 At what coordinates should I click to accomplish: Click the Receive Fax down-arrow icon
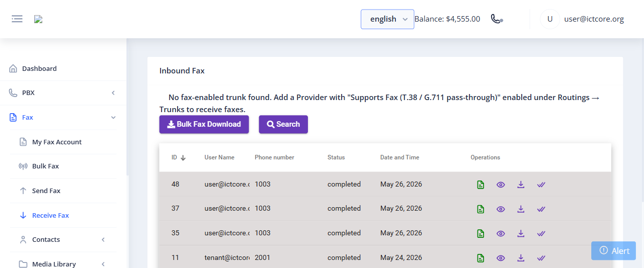coord(23,215)
